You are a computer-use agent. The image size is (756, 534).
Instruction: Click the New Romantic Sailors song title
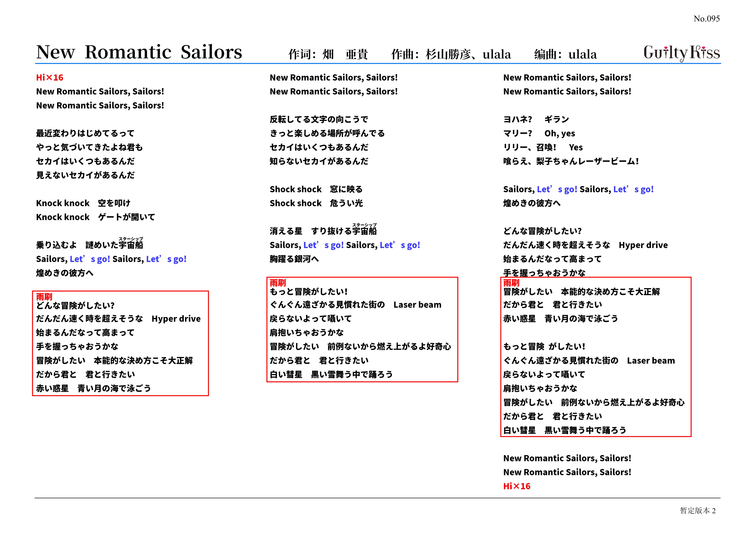tap(139, 52)
